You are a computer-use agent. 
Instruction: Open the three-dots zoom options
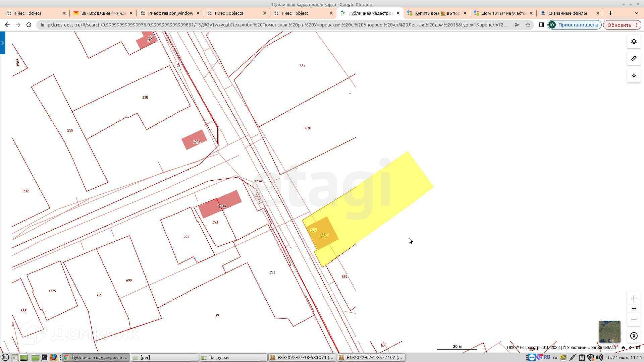[634, 308]
